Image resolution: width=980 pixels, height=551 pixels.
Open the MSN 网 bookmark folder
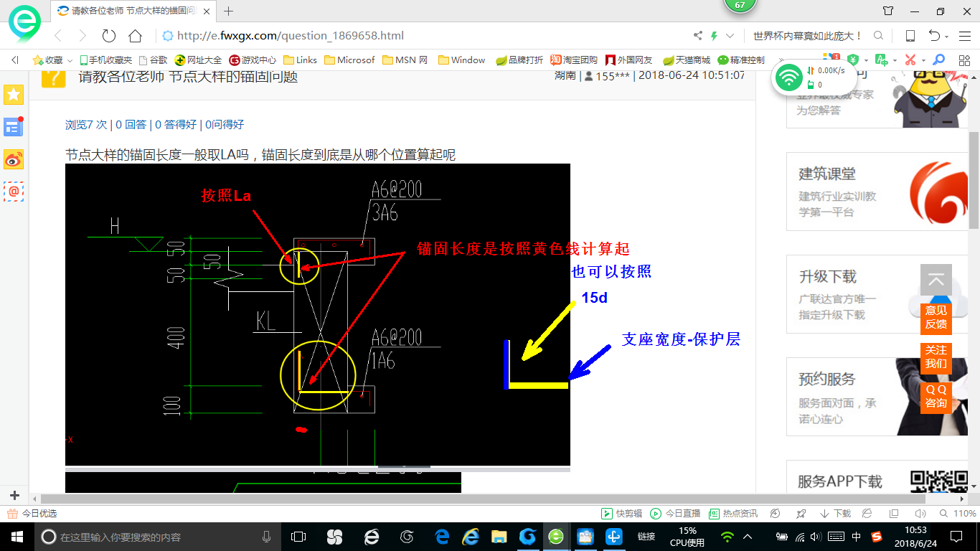pyautogui.click(x=405, y=60)
